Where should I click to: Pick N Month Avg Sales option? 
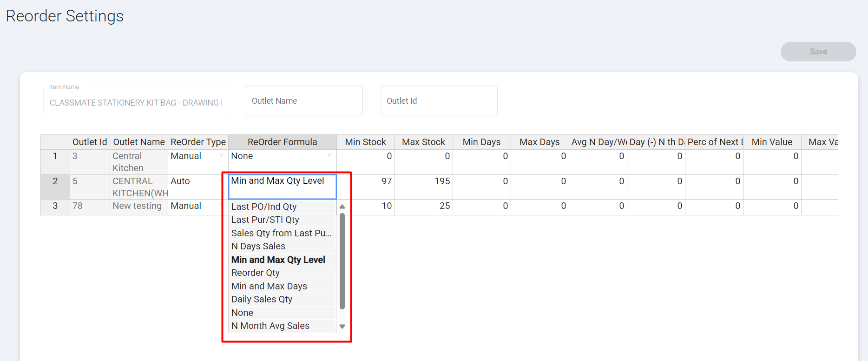coord(270,326)
